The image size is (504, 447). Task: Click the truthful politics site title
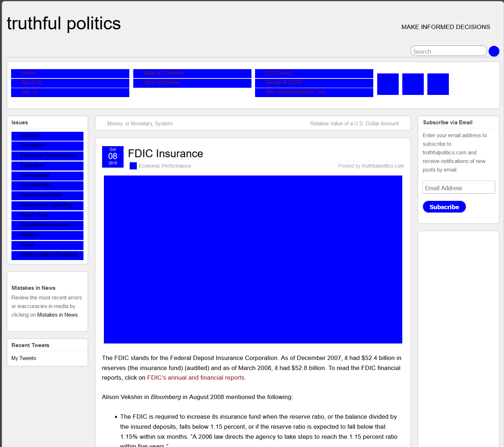(x=64, y=24)
